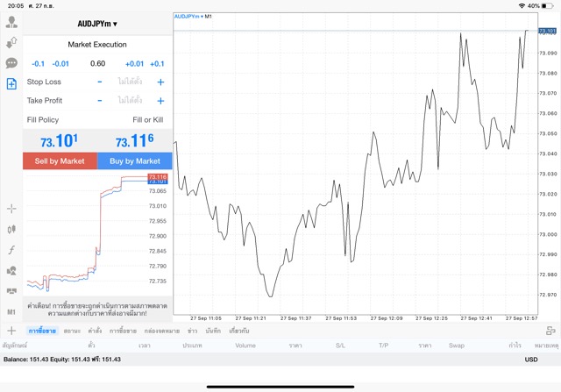
Task: Tap the plus icon at sidebar bottom
Action: [x=11, y=331]
